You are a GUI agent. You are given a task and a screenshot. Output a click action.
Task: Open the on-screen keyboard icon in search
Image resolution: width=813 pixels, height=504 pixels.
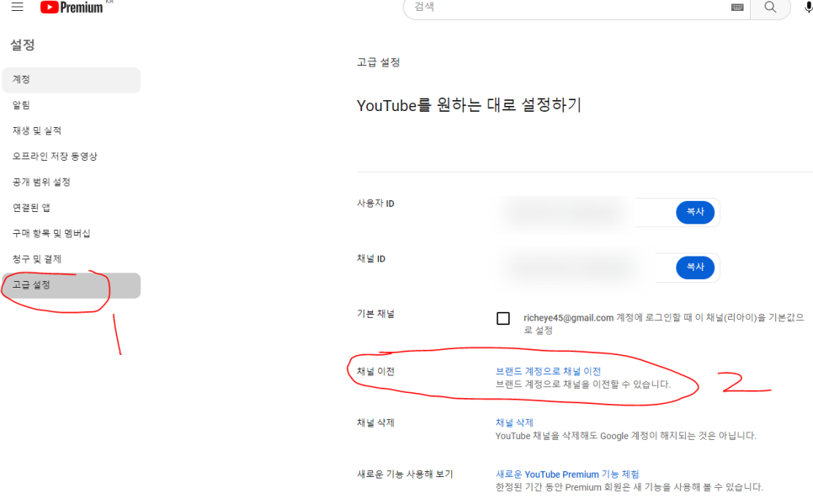point(737,8)
